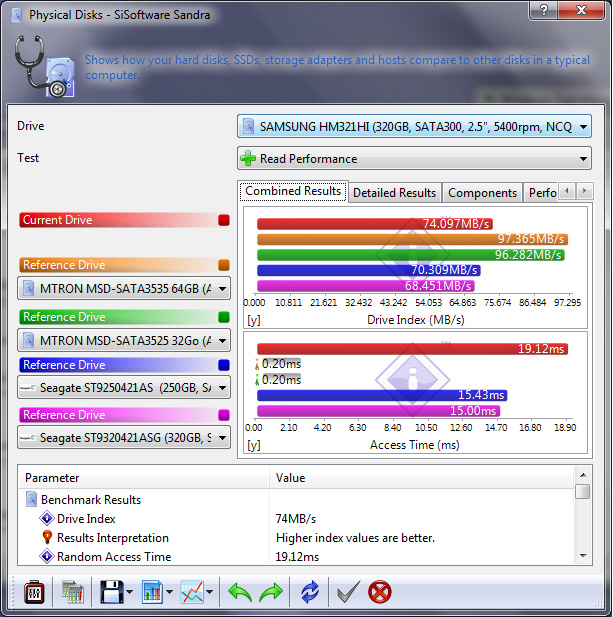The height and width of the screenshot is (617, 613).
Task: Click the red cancel X icon
Action: [x=380, y=592]
